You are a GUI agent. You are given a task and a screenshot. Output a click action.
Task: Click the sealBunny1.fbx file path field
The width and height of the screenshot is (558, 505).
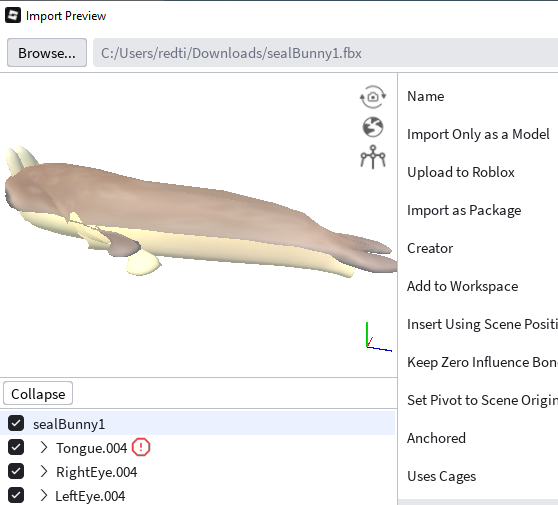tap(325, 53)
